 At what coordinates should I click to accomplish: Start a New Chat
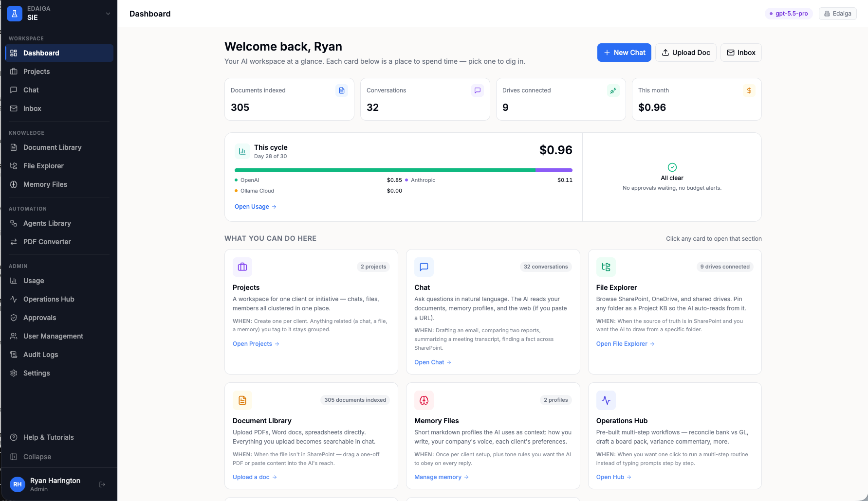(624, 53)
